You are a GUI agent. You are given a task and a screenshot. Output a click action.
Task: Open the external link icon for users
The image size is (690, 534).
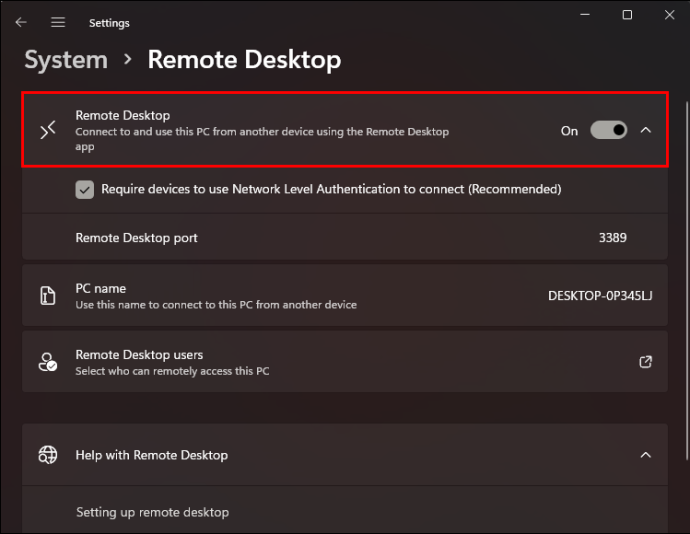pos(645,362)
